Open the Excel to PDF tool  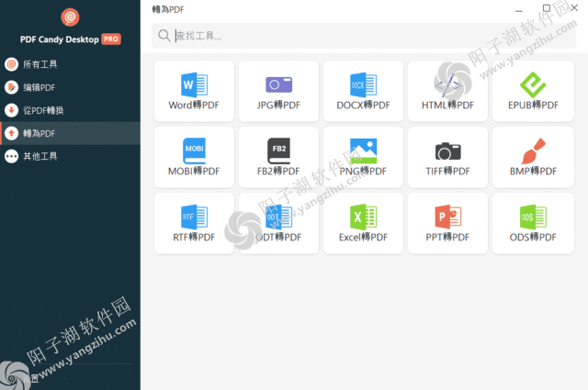click(x=363, y=223)
